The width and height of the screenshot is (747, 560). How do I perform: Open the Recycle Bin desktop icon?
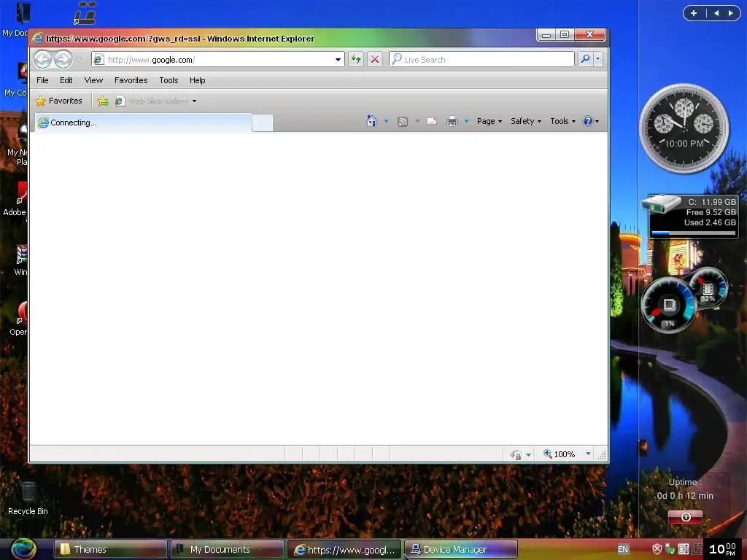pos(28,499)
